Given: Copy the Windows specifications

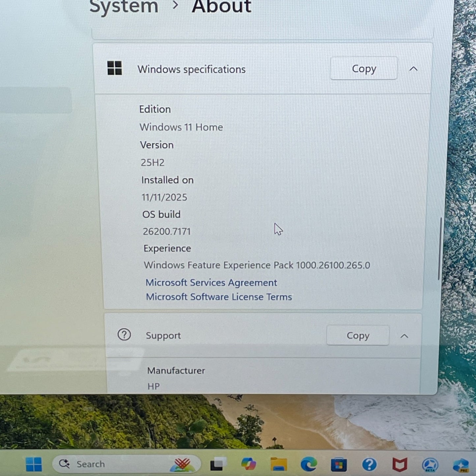Looking at the screenshot, I should pos(364,69).
